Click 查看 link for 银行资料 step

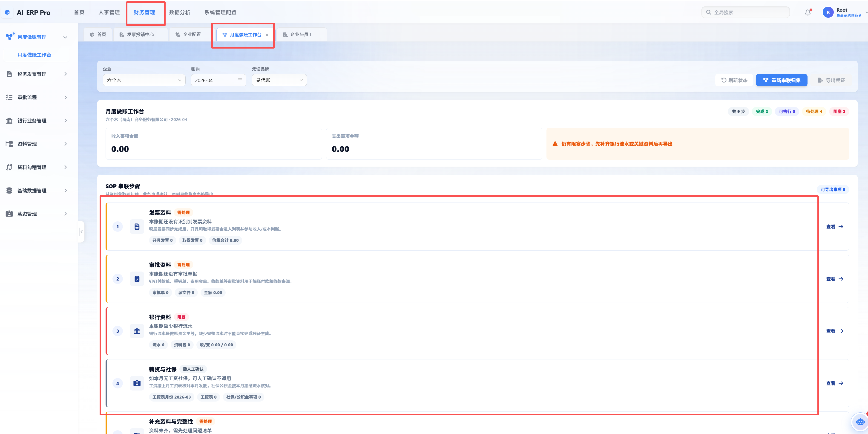tap(835, 331)
